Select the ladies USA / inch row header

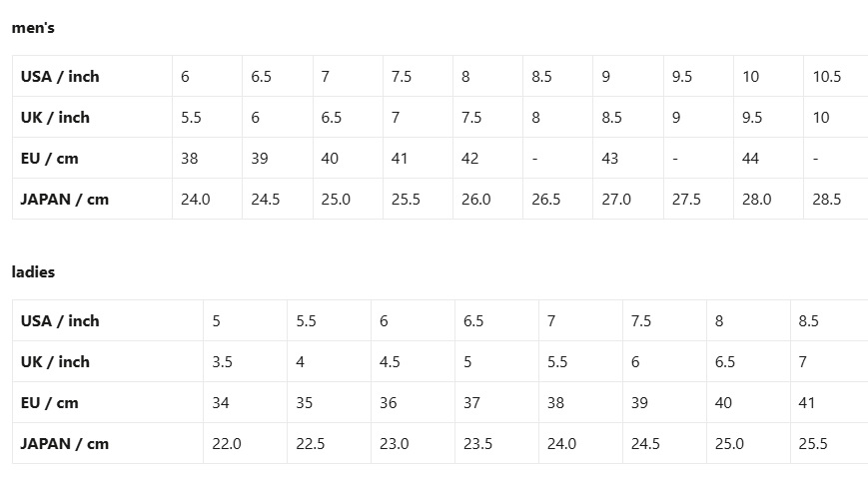pyautogui.click(x=108, y=320)
